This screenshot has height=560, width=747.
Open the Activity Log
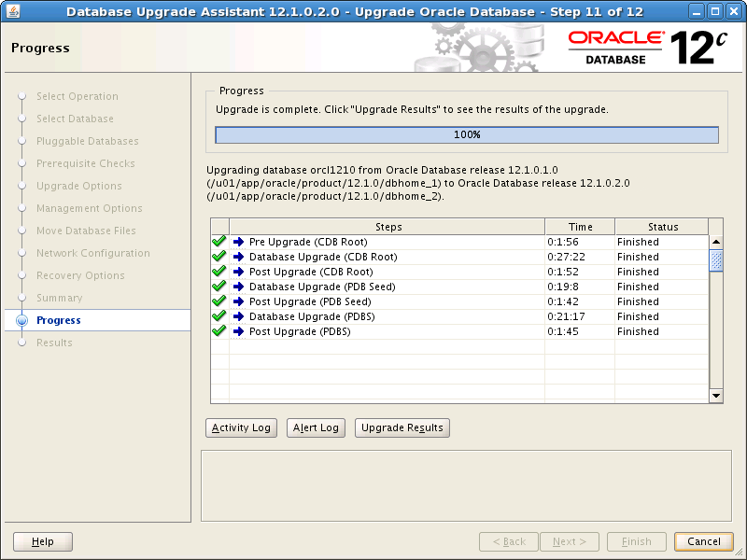[241, 427]
